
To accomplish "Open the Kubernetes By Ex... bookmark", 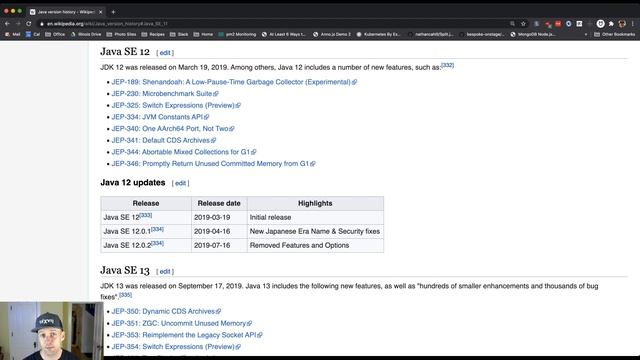I will pos(378,34).
